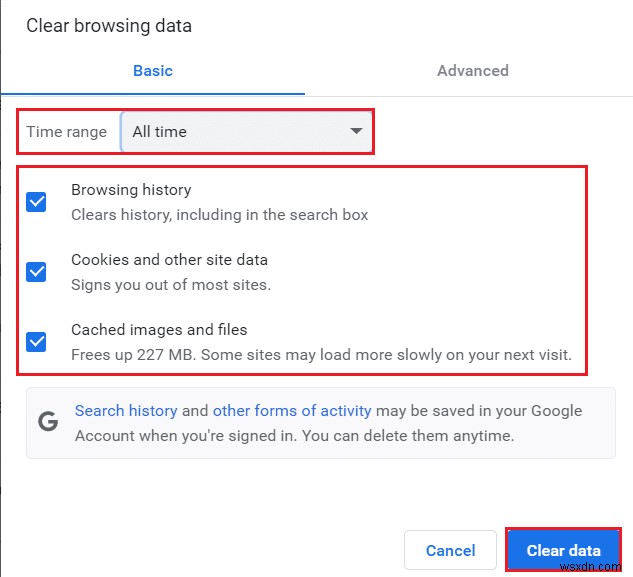The image size is (633, 577).
Task: Click the Cookies and other site data label
Action: pos(169,260)
